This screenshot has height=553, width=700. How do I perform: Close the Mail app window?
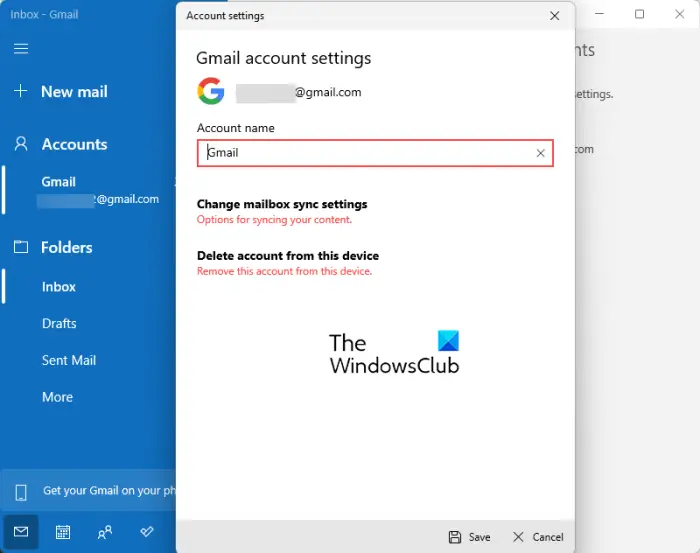(x=679, y=14)
